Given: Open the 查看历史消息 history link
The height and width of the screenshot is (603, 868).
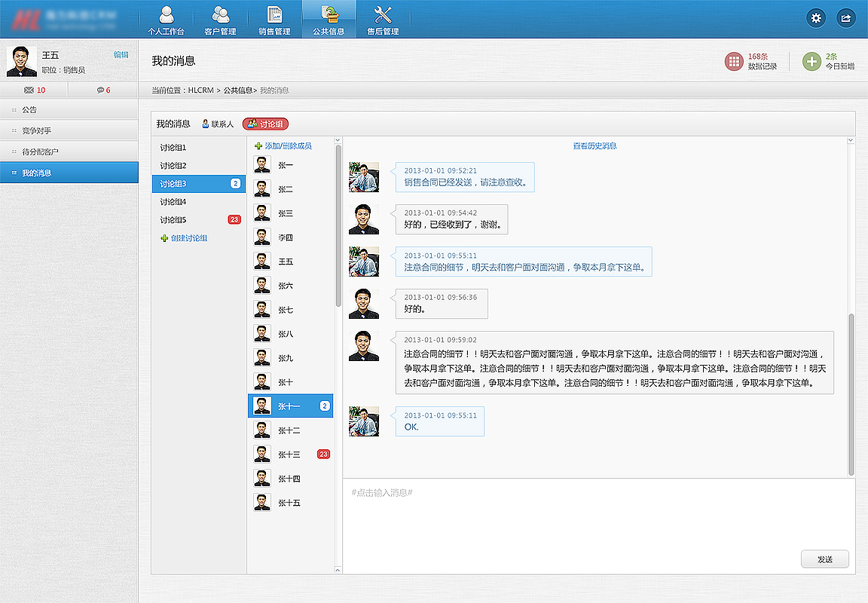Looking at the screenshot, I should pos(595,145).
